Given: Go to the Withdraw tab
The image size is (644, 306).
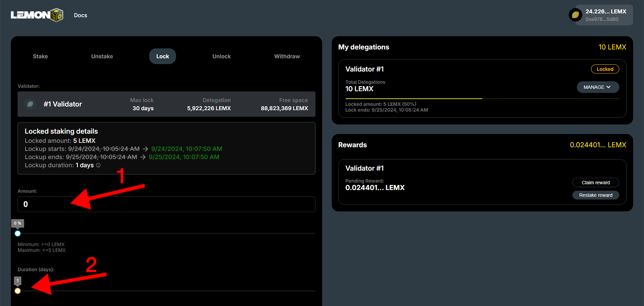Looking at the screenshot, I should 287,56.
